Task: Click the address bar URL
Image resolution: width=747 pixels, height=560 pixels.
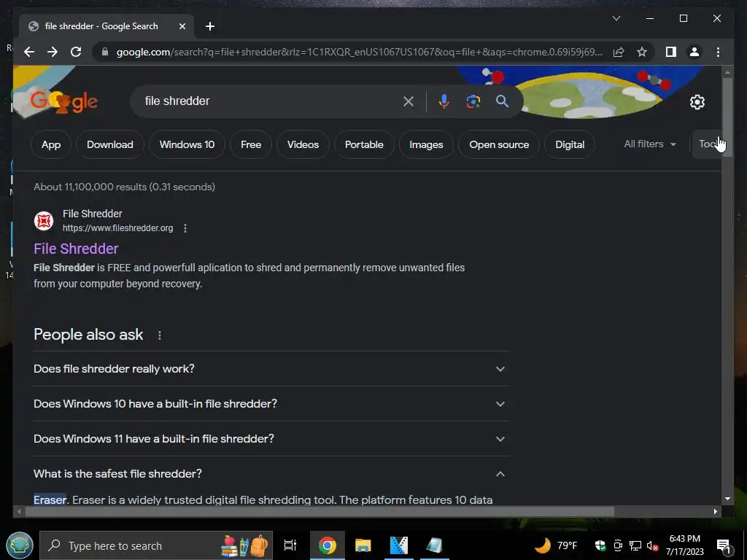Action: [359, 52]
